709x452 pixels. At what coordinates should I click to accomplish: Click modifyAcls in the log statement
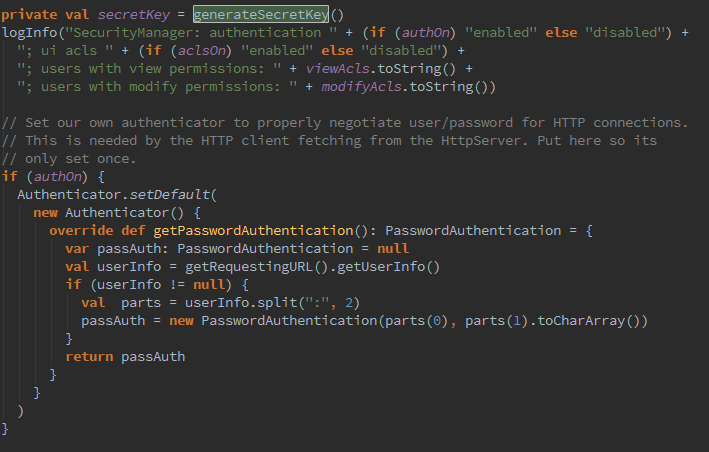tap(362, 87)
